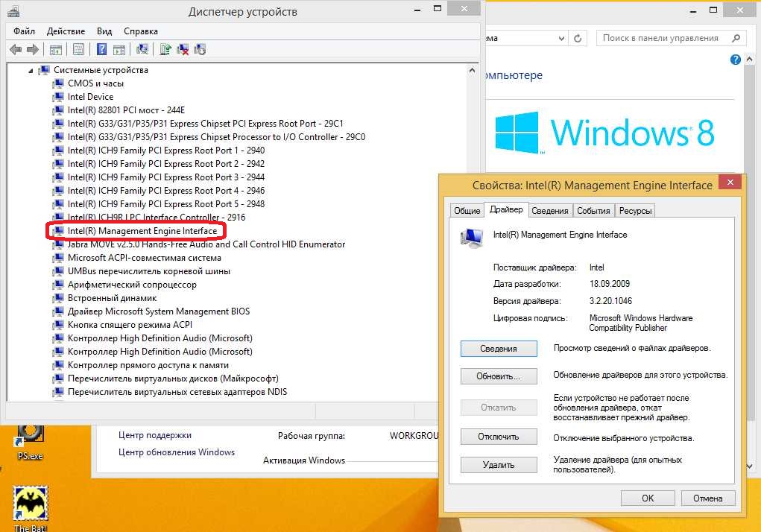This screenshot has width=761, height=532.
Task: Select the Драйвер tab
Action: point(506,209)
